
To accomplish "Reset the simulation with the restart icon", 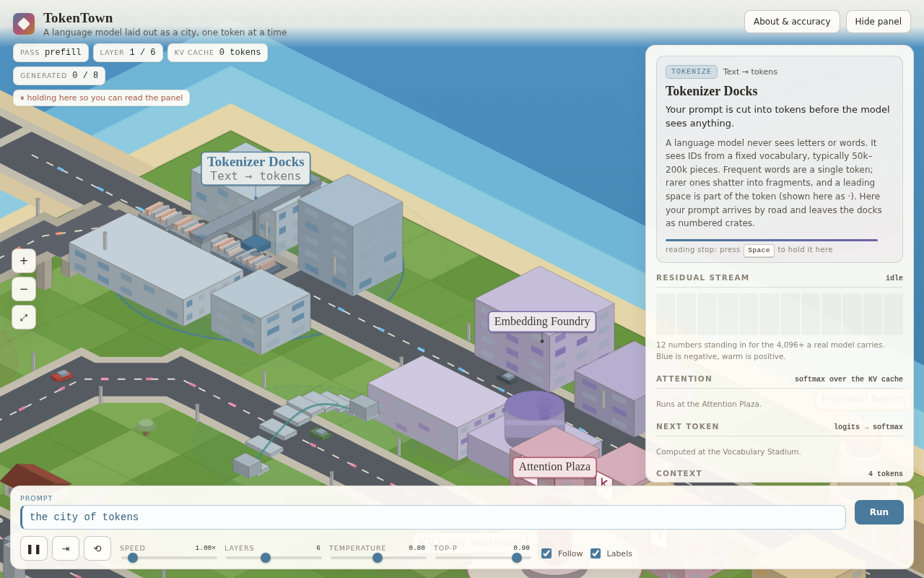I will point(97,548).
